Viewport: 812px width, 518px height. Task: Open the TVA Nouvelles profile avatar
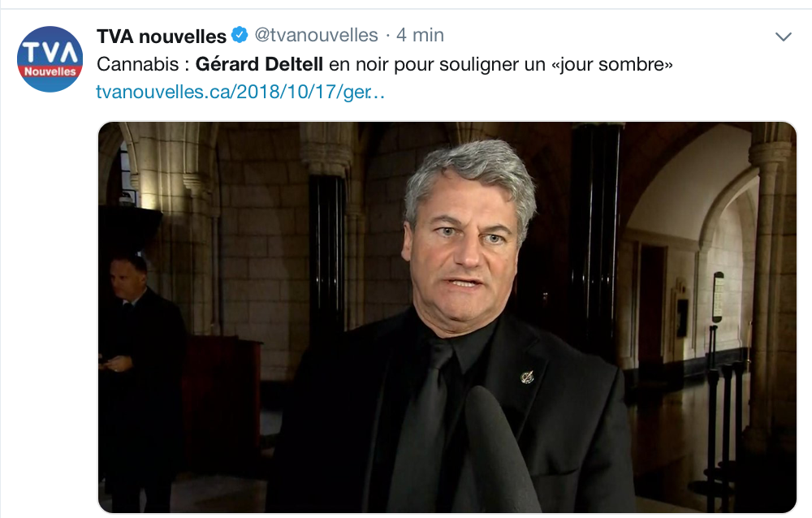point(50,59)
